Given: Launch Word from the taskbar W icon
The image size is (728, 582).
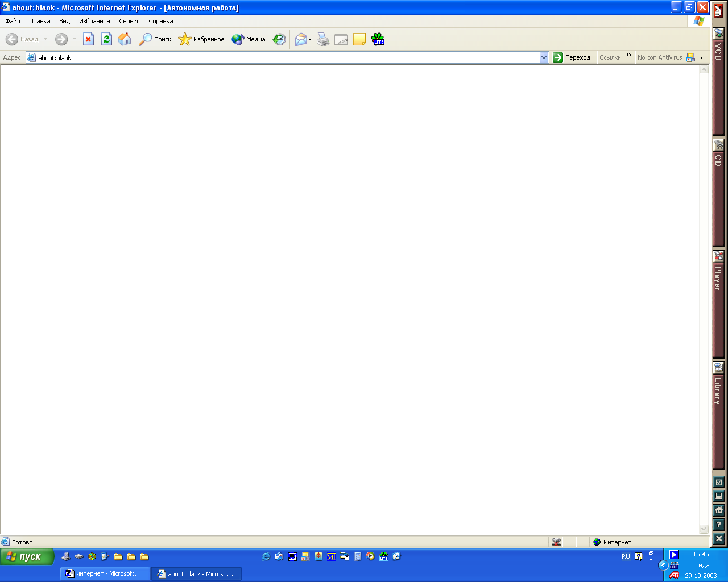Looking at the screenshot, I should tap(292, 556).
